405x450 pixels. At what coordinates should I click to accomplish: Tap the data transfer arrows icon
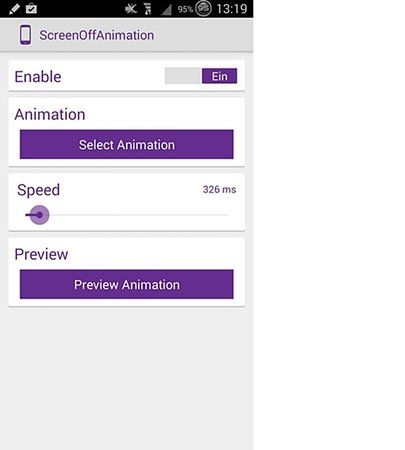tap(148, 9)
